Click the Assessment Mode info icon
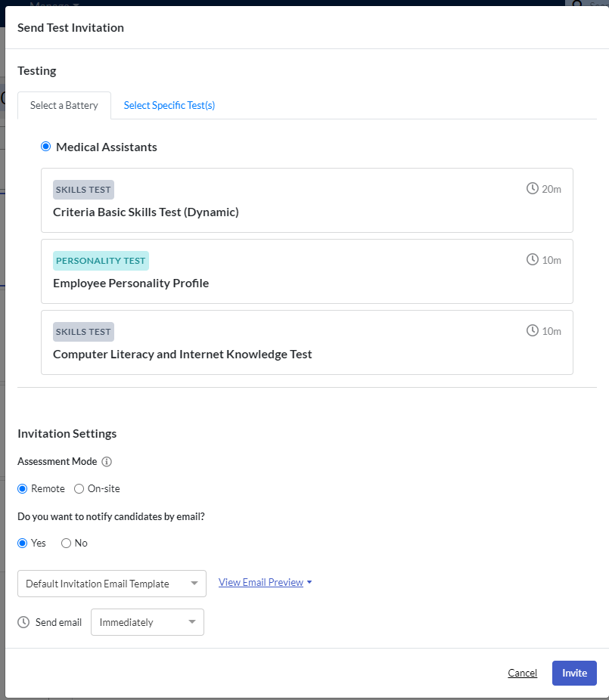This screenshot has width=609, height=700. click(x=107, y=462)
